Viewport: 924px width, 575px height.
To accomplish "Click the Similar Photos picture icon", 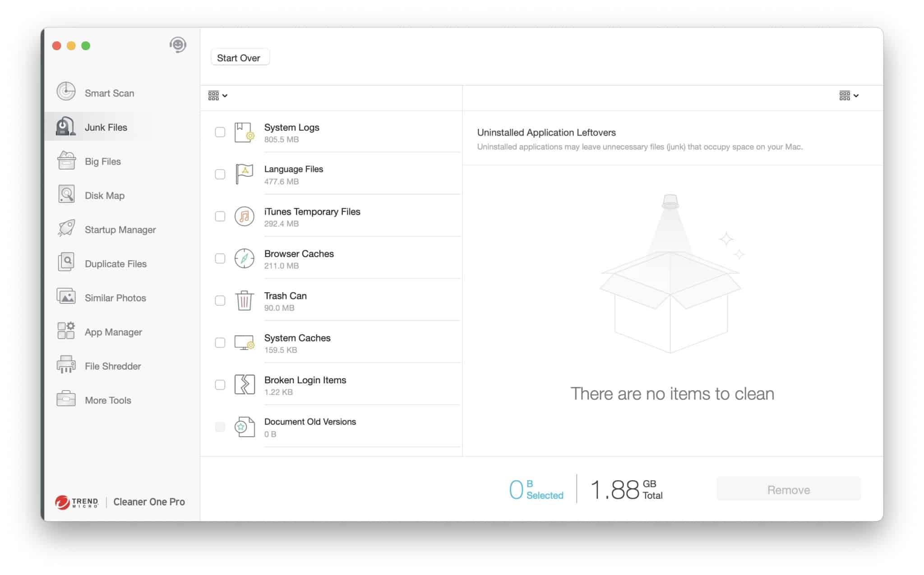I will pos(66,297).
